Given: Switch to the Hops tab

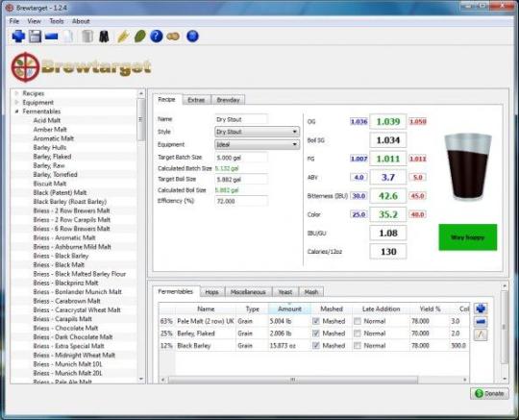Looking at the screenshot, I should click(211, 292).
